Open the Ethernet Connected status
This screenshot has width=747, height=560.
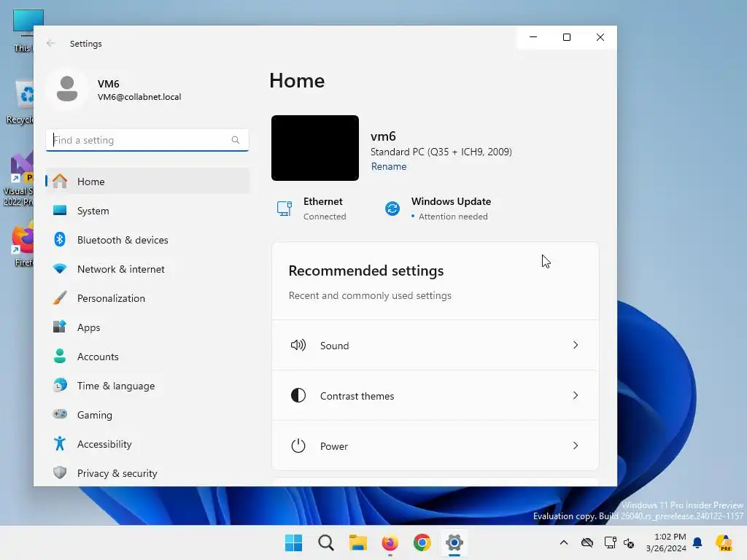pyautogui.click(x=311, y=209)
